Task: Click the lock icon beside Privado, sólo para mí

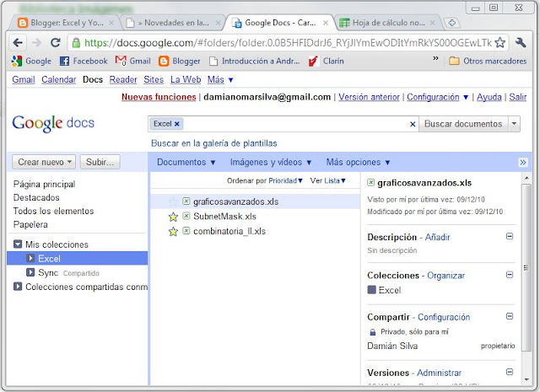Action: (x=372, y=332)
